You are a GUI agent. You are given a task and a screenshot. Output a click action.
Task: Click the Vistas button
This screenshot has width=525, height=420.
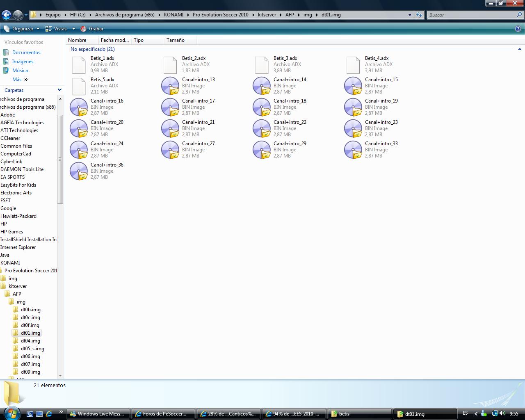pos(56,29)
